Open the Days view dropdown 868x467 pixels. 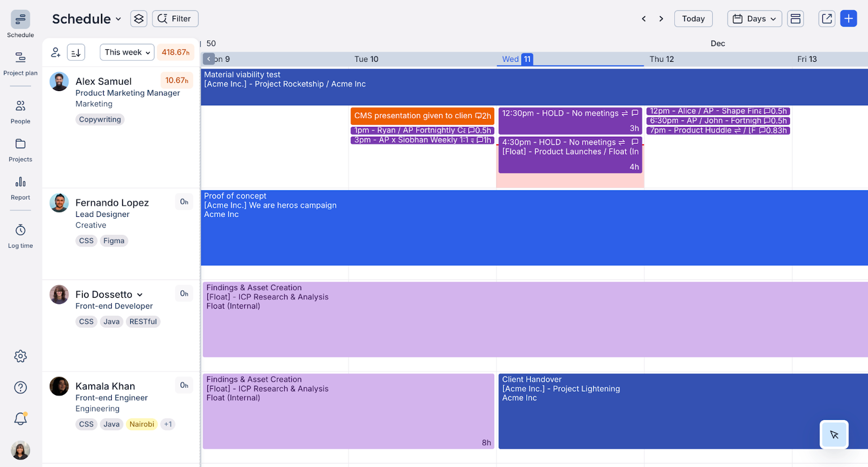click(x=754, y=18)
